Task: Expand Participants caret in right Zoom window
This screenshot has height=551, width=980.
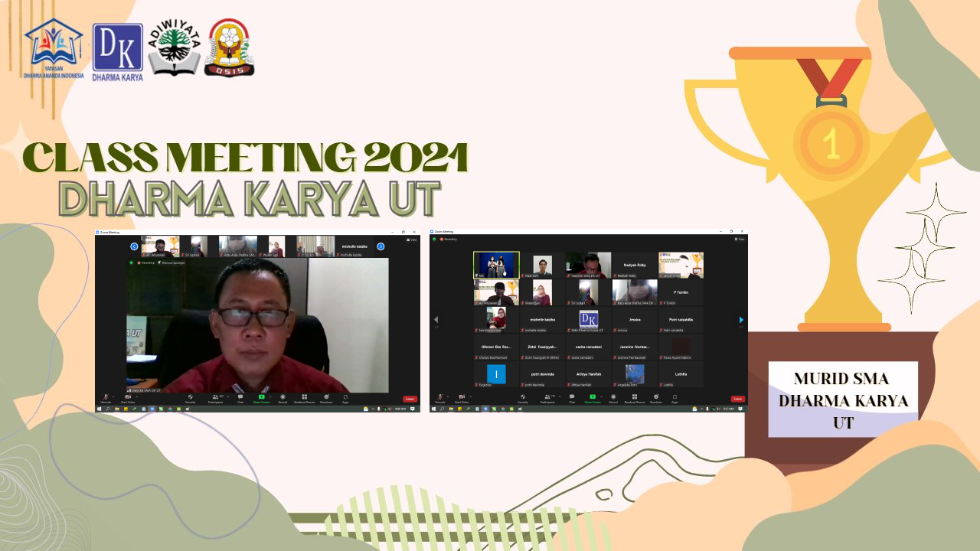Action: coord(560,396)
